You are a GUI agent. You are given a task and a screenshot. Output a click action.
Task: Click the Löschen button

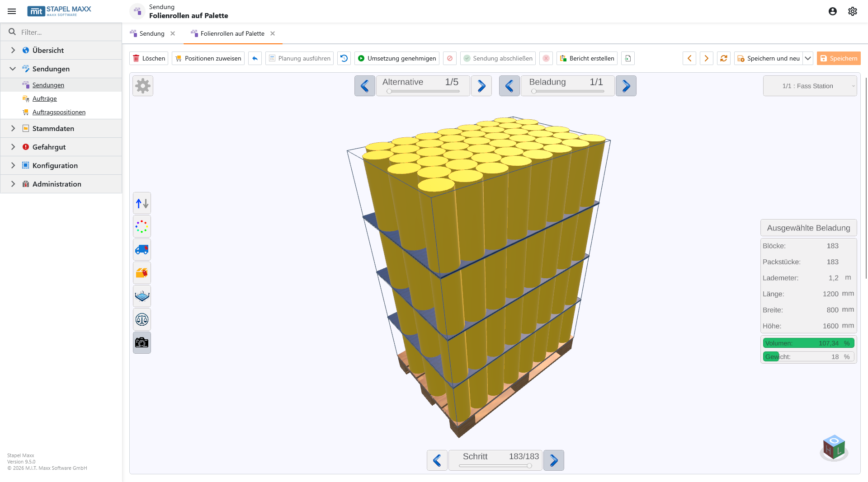point(149,58)
